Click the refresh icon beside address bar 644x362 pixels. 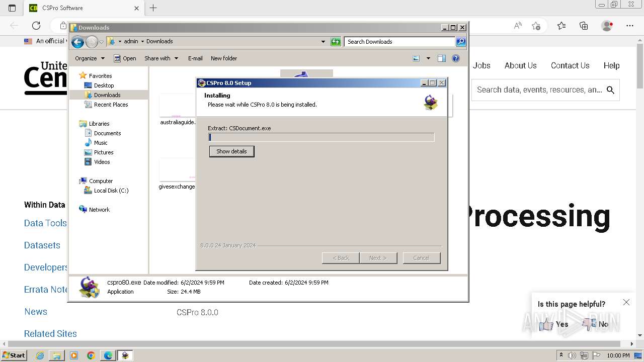tap(336, 42)
